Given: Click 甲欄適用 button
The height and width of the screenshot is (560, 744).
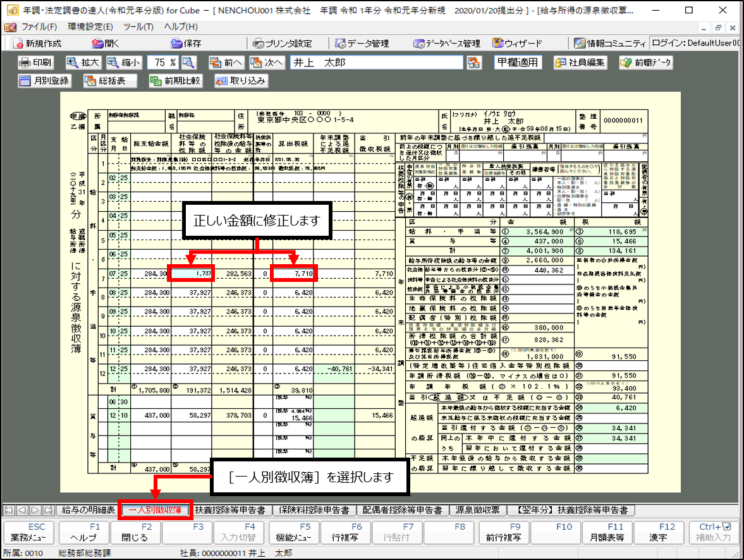Looking at the screenshot, I should [518, 62].
